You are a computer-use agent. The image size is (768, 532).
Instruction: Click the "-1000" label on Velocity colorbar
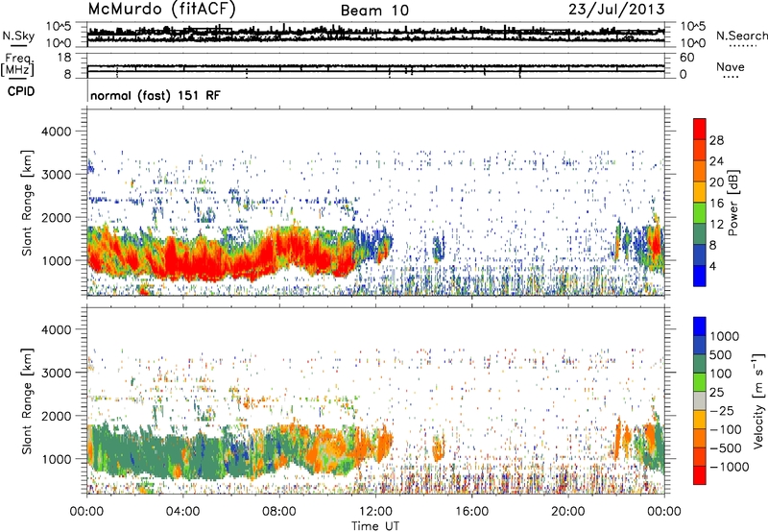[730, 467]
